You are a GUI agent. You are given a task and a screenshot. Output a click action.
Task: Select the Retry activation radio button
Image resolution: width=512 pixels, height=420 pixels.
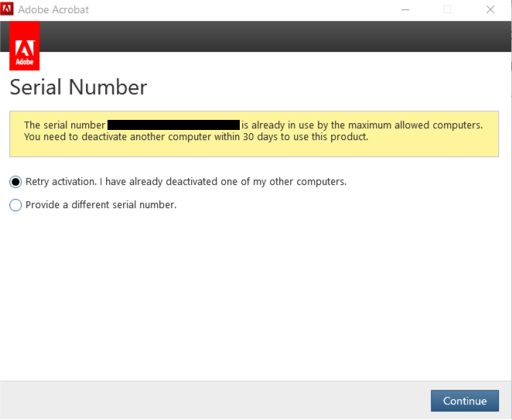pyautogui.click(x=15, y=182)
